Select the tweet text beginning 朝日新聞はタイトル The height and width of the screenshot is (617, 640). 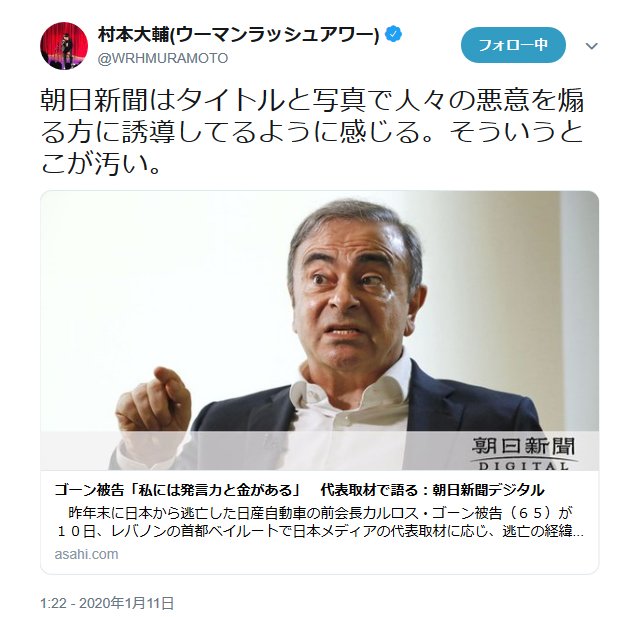coord(312,131)
